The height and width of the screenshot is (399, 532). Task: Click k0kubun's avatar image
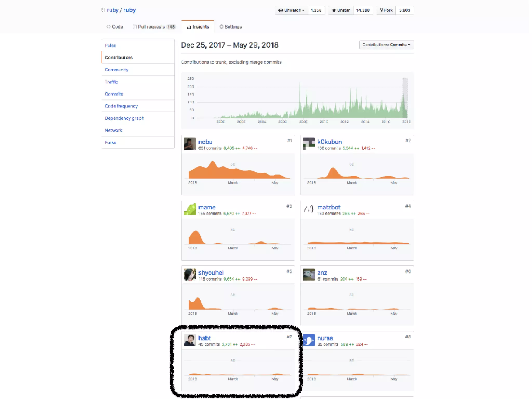[x=309, y=144]
